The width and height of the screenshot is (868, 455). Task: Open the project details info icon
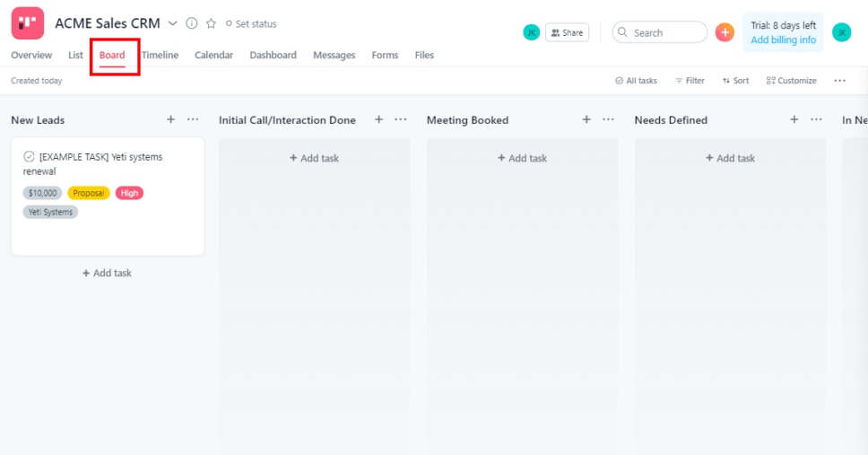(192, 23)
